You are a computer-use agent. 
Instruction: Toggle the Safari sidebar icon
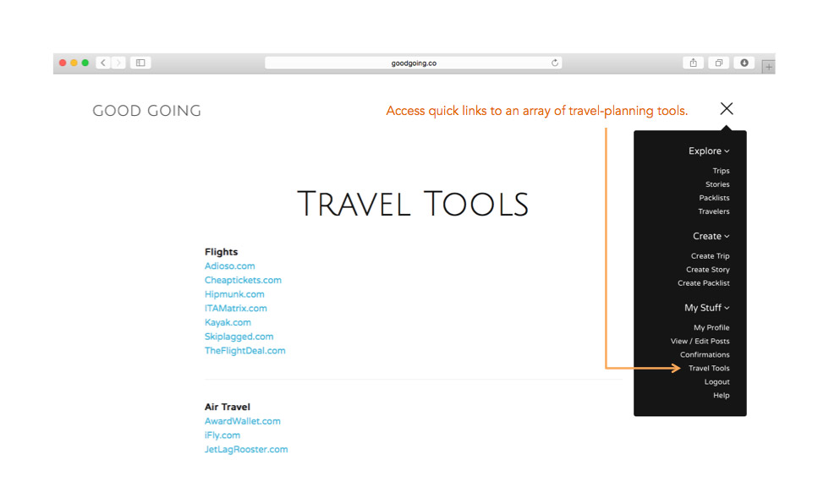pyautogui.click(x=140, y=63)
